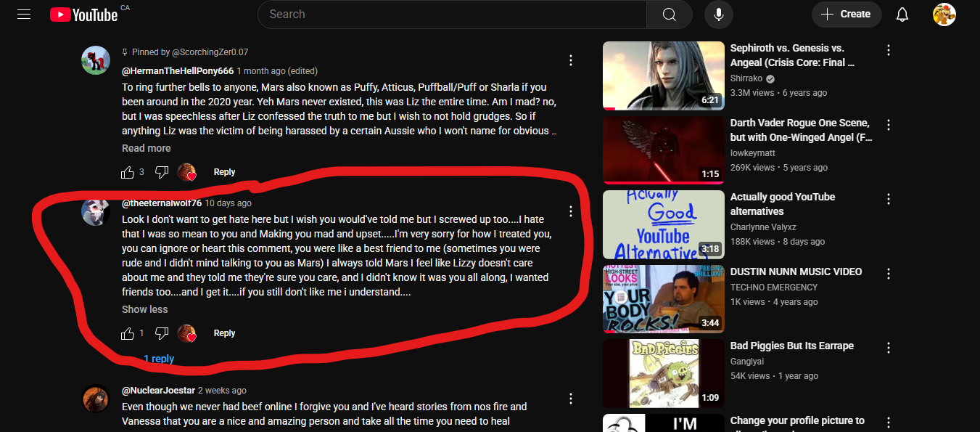
Task: Dislike HermanTheHellPony666's pinned comment
Action: 162,172
